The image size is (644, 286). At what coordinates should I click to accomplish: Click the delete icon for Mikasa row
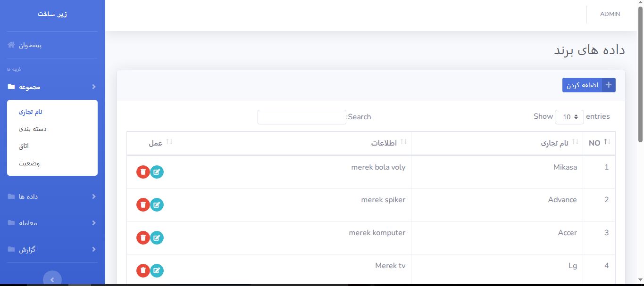point(143,172)
